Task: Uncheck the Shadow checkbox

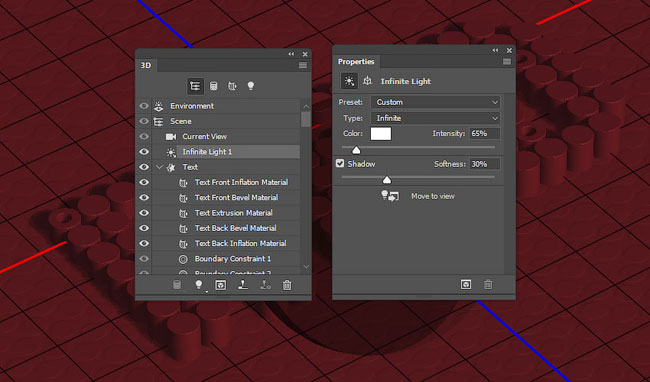Action: [x=340, y=163]
